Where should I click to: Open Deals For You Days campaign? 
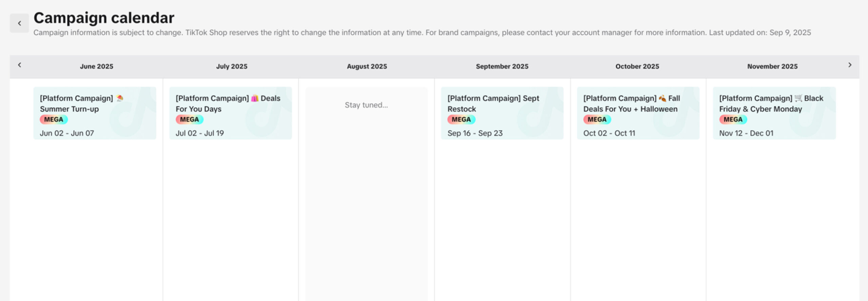(231, 113)
